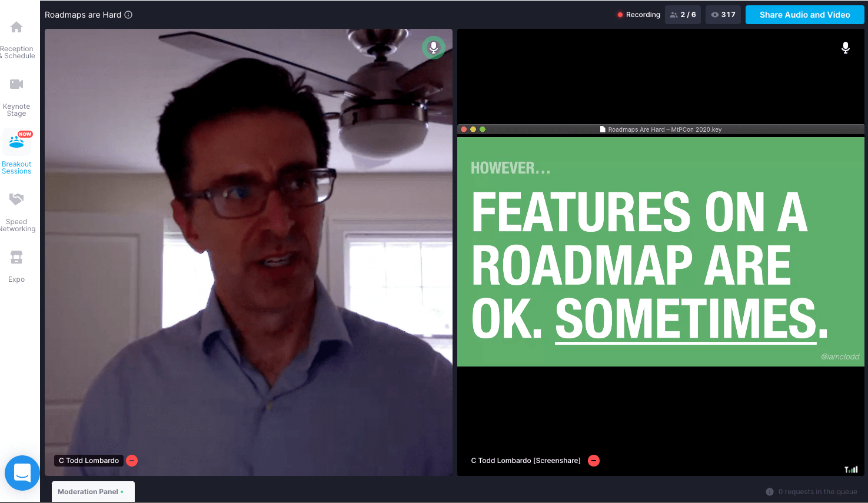Open Breakout Sessions icon in sidebar
Viewport: 868px width, 503px height.
pos(16,142)
